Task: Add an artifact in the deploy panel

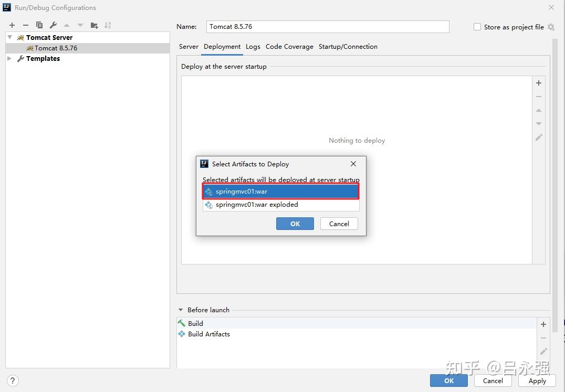Action: pos(539,83)
